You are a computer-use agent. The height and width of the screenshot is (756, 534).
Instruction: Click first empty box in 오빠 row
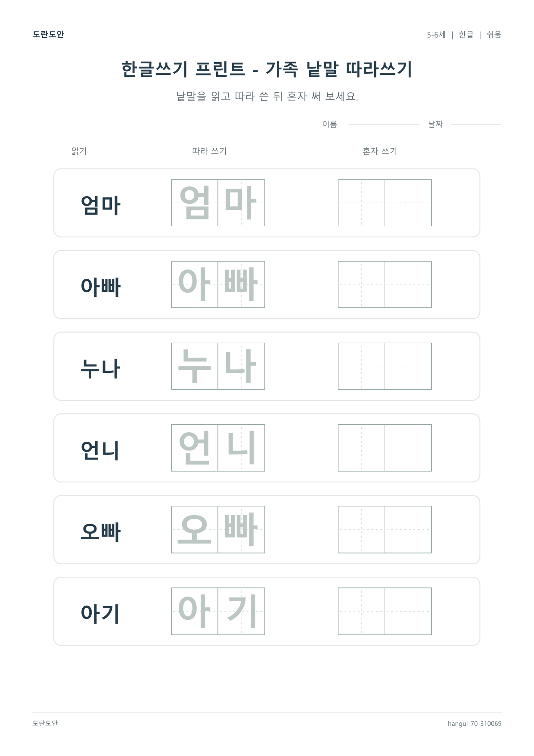click(x=362, y=530)
